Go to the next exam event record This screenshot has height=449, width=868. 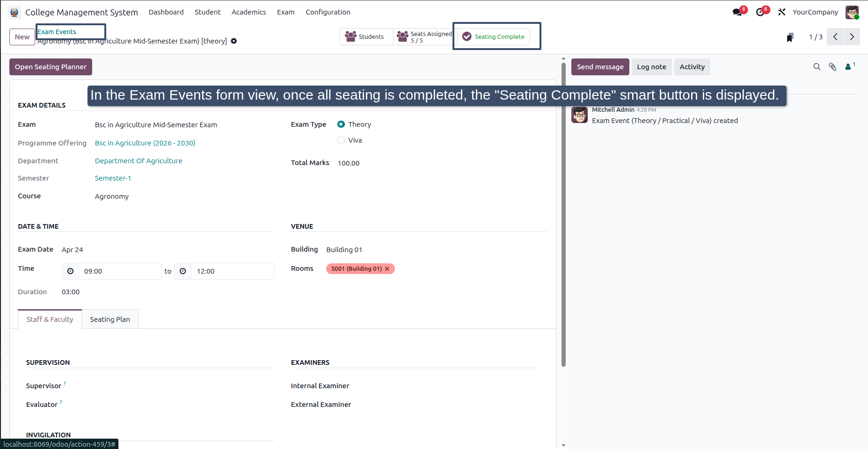tap(852, 37)
